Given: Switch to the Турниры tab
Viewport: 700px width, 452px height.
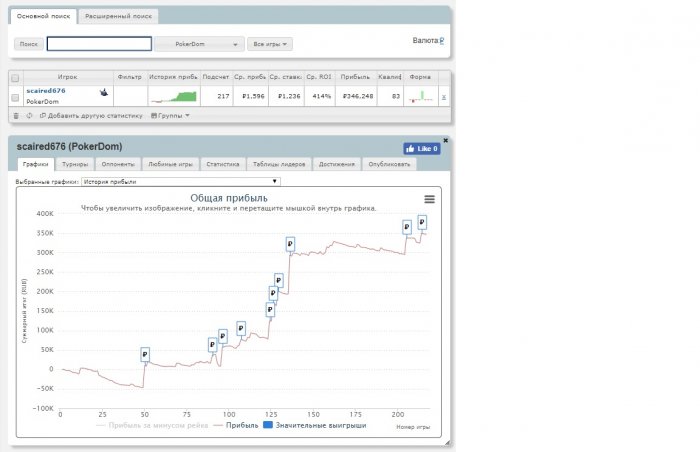Looking at the screenshot, I should 74,164.
